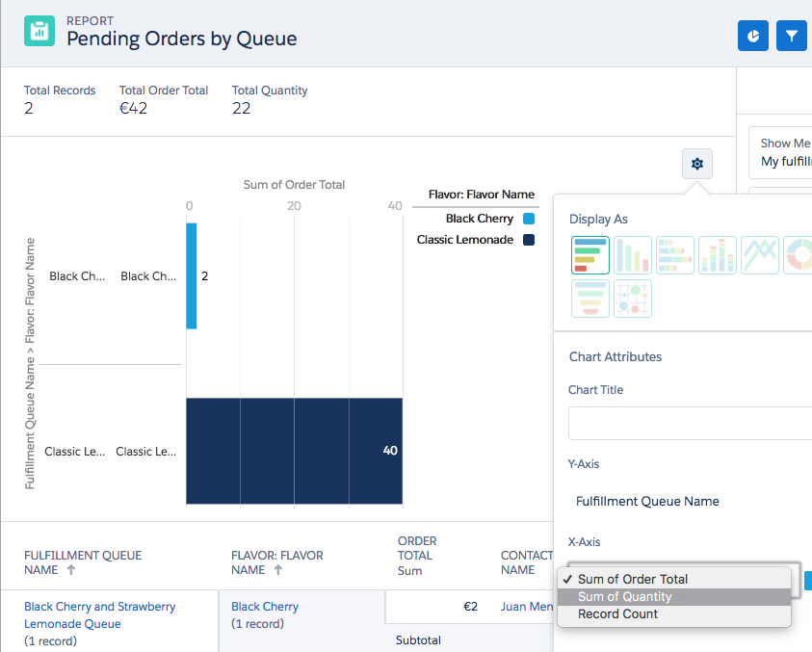Click the Classic Lemonade legend color swatch
The width and height of the screenshot is (812, 652).
(x=528, y=240)
